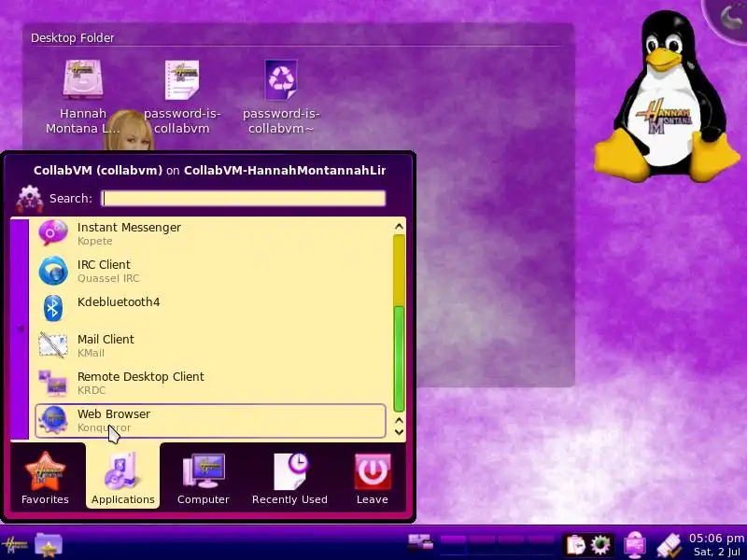Open the Computer tab
The height and width of the screenshot is (560, 747).
tap(204, 478)
